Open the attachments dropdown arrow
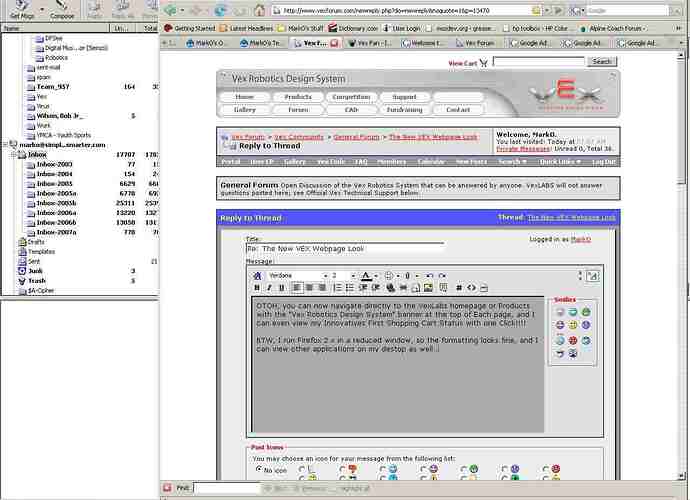The image size is (690, 500). [x=417, y=276]
